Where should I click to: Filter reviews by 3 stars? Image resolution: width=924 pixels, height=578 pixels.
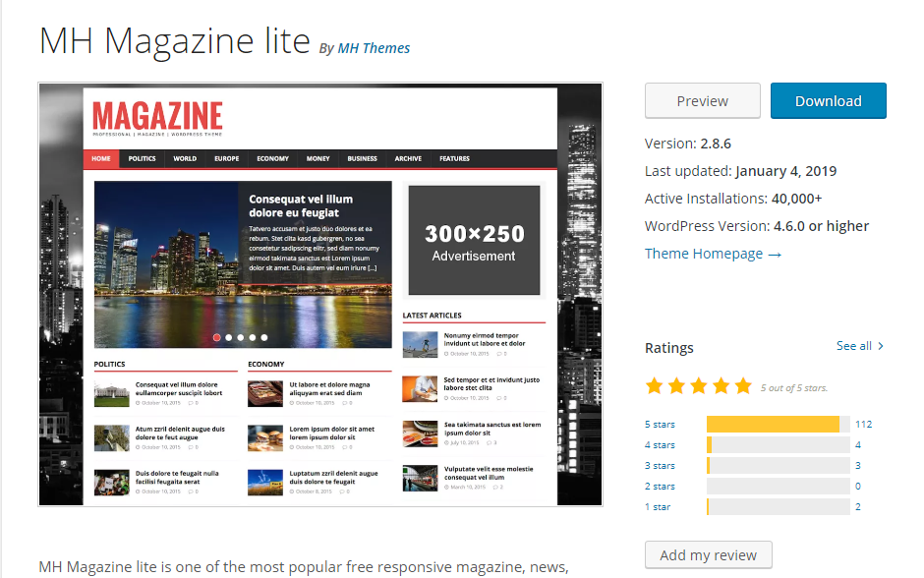pyautogui.click(x=660, y=466)
